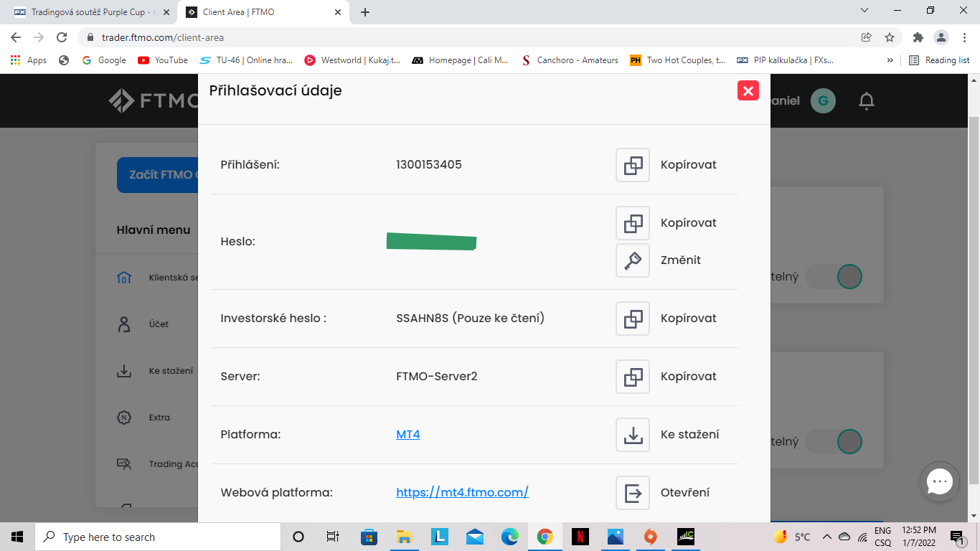
Task: Click the Otevření label for web platform
Action: pos(685,493)
